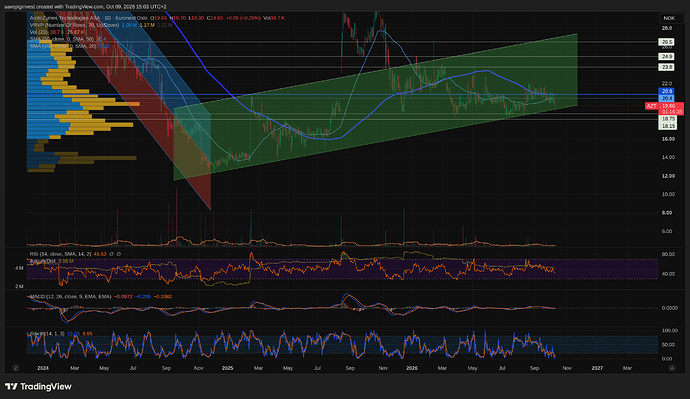Click the 18.15 horizontal line price label
Viewport: 690px width, 399px height.
tap(668, 126)
